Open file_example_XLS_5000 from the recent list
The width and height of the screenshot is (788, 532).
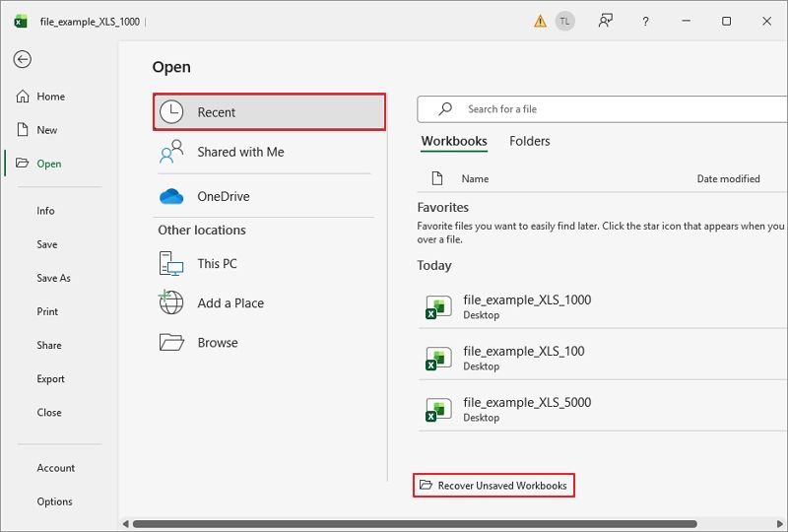click(x=603, y=409)
